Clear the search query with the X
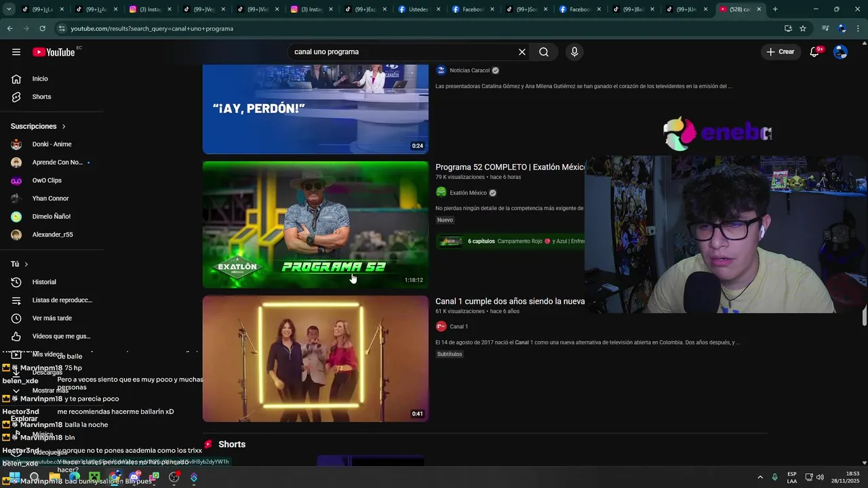868x488 pixels. tap(522, 52)
